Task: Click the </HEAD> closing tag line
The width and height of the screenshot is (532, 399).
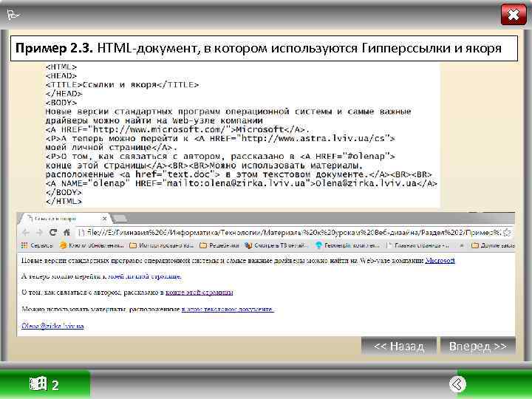Action: [64, 94]
